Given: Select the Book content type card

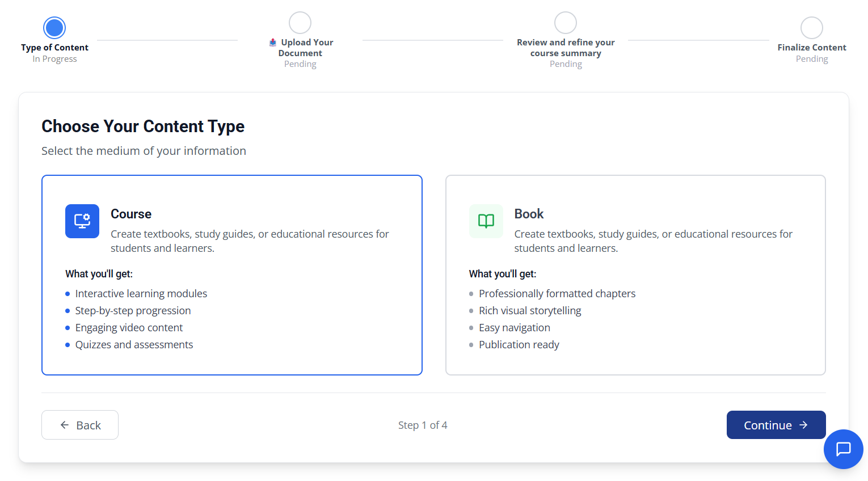Looking at the screenshot, I should click(635, 275).
